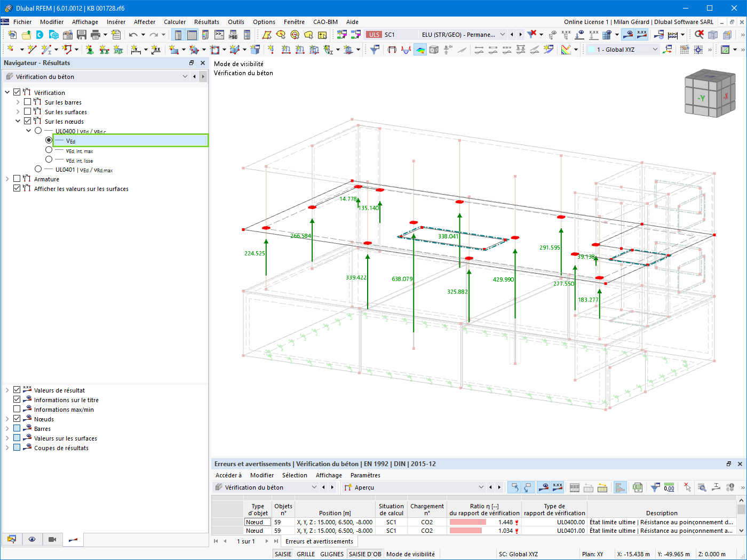The height and width of the screenshot is (560, 747).
Task: Open the Paramètres menu in results panel
Action: (x=365, y=475)
